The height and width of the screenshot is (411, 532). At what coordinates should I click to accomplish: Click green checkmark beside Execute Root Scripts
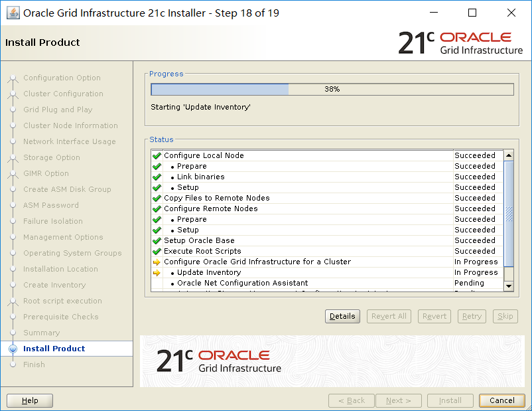click(157, 252)
